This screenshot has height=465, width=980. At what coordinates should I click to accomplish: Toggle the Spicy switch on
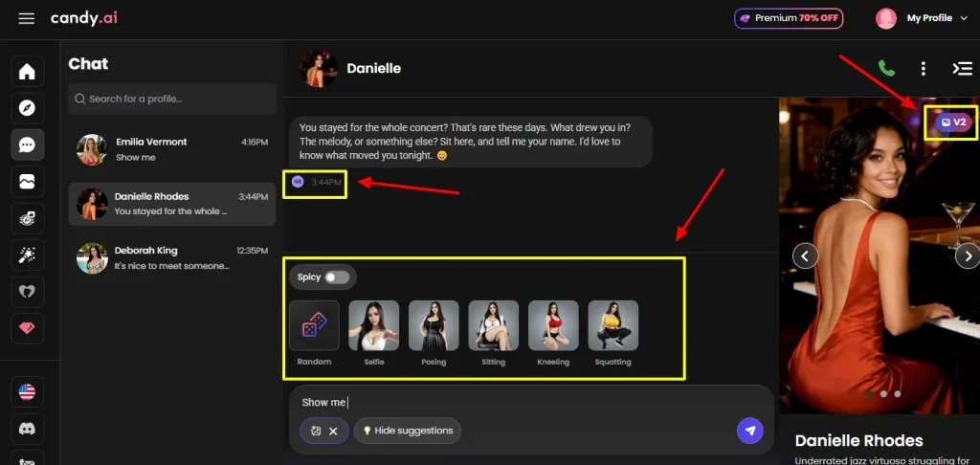point(336,277)
